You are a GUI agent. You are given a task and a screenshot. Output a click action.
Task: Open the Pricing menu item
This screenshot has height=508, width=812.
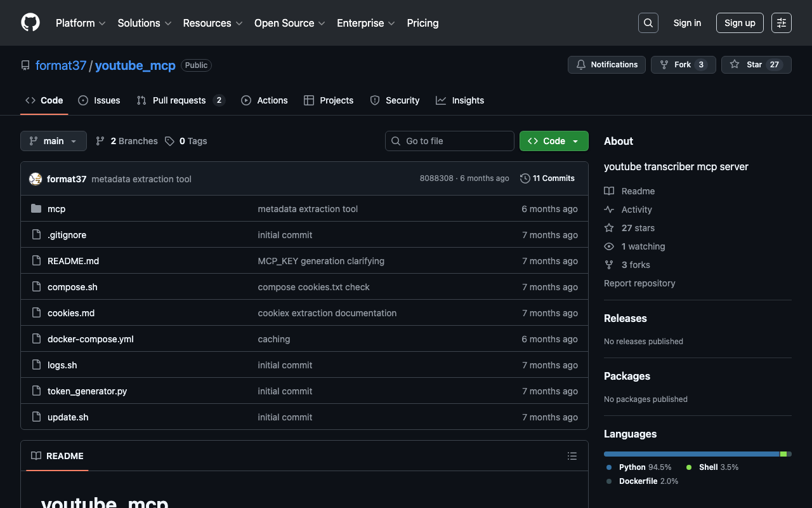[422, 23]
